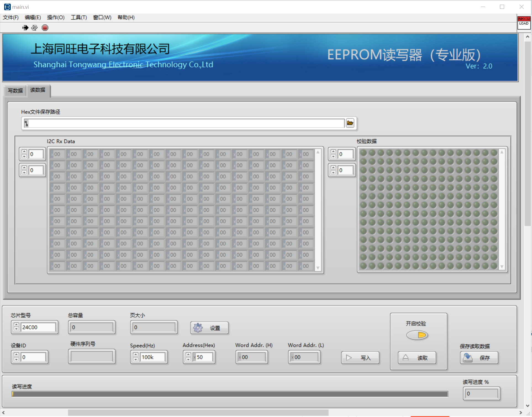The image size is (532, 417).
Task: Click the LabVIEW main.vi title icon
Action: point(7,7)
